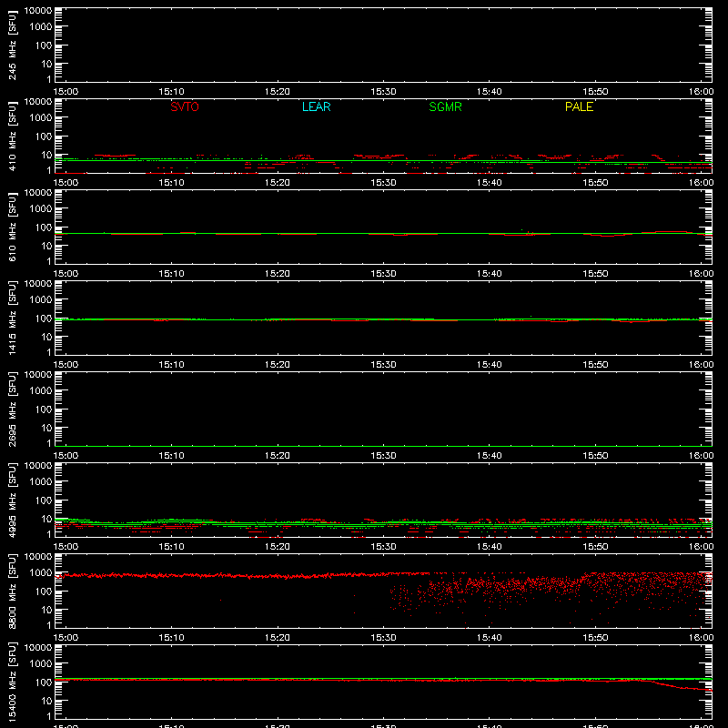
Task: Click 15:00 under the 8800 MHz panel
Action: click(66, 638)
